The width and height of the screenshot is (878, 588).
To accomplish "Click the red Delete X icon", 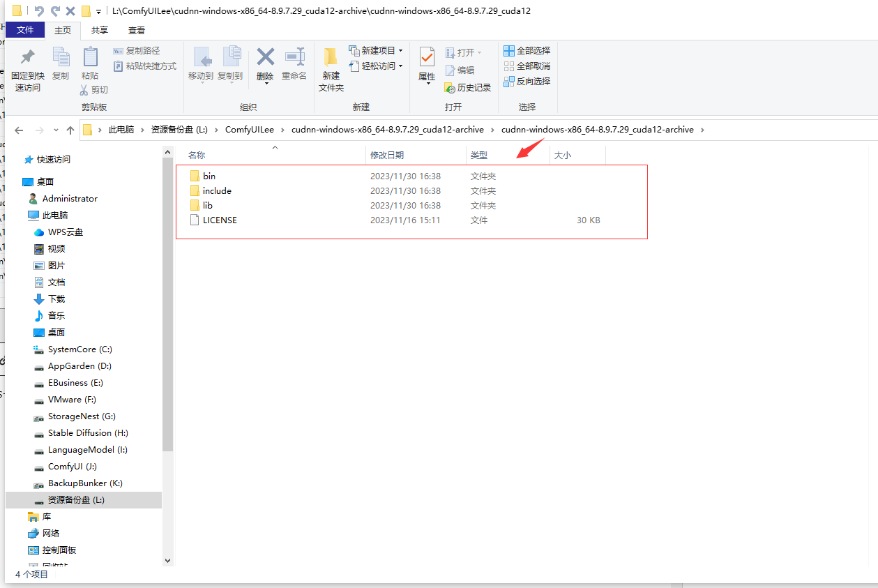I will click(265, 57).
